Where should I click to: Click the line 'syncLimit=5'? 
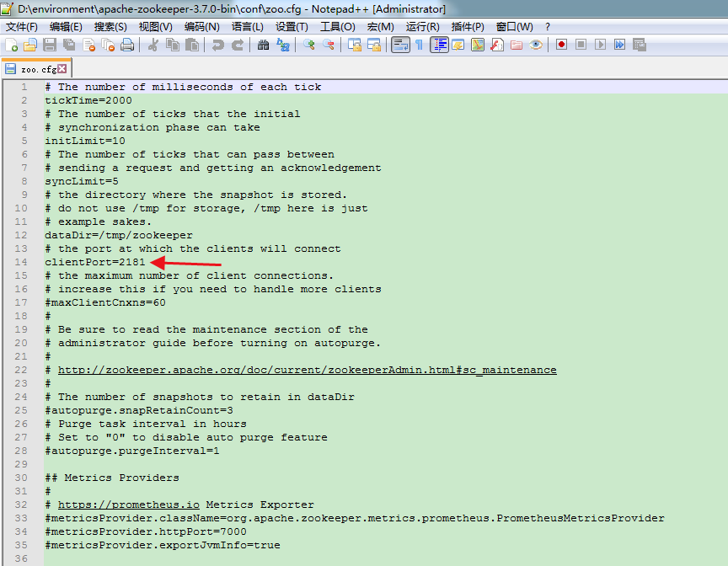point(82,181)
